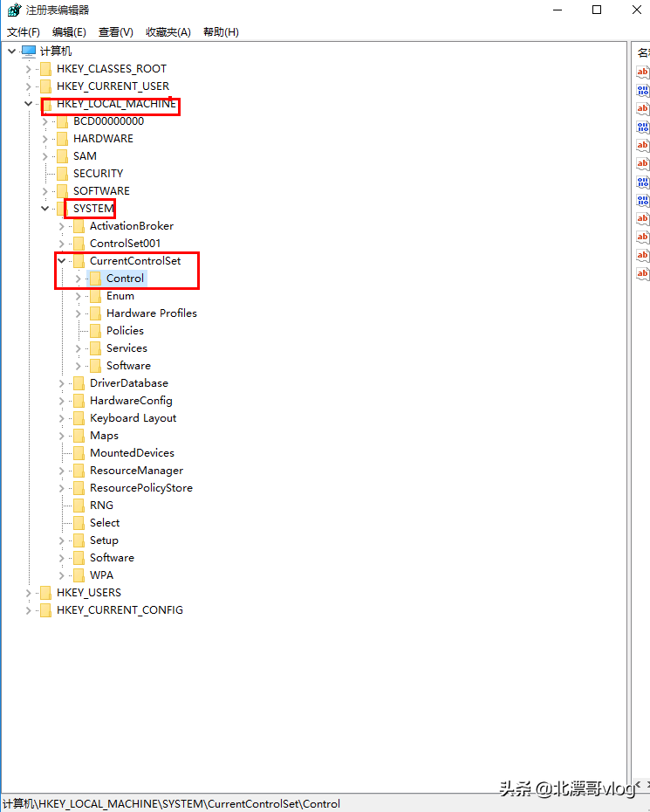
Task: Expand the HKEY_CLASSES_ROOT chevron
Action: pos(29,69)
